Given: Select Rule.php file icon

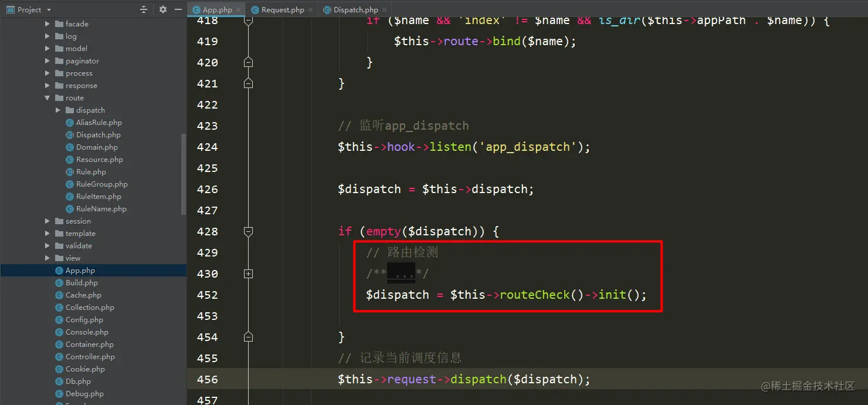Looking at the screenshot, I should click(70, 172).
